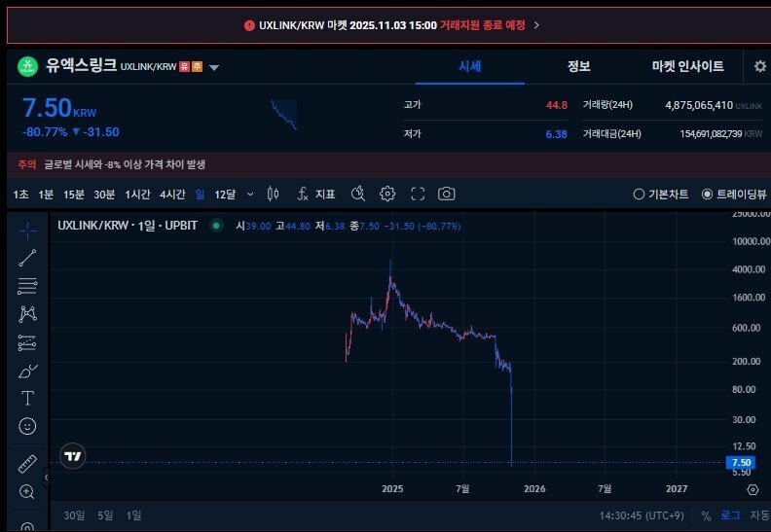
Task: Toggle the 로그 scale option
Action: point(730,515)
